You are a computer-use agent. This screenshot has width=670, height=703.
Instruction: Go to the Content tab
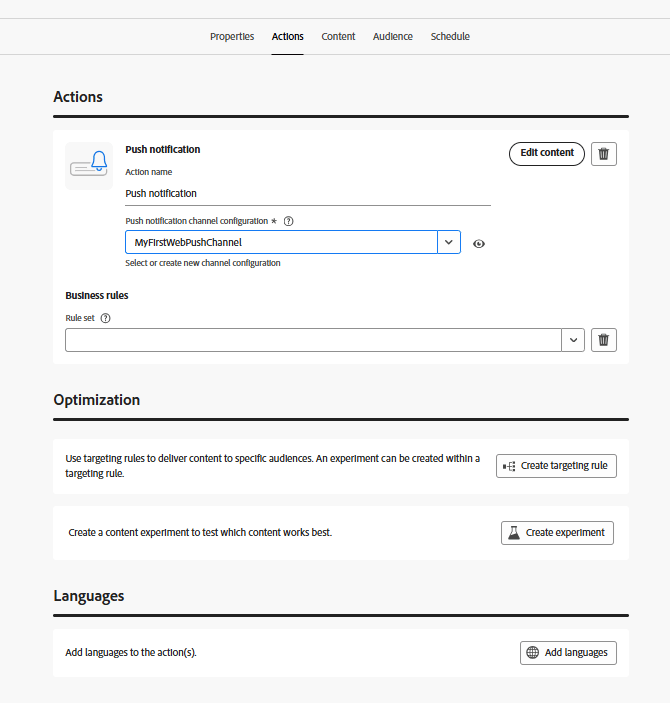338,37
